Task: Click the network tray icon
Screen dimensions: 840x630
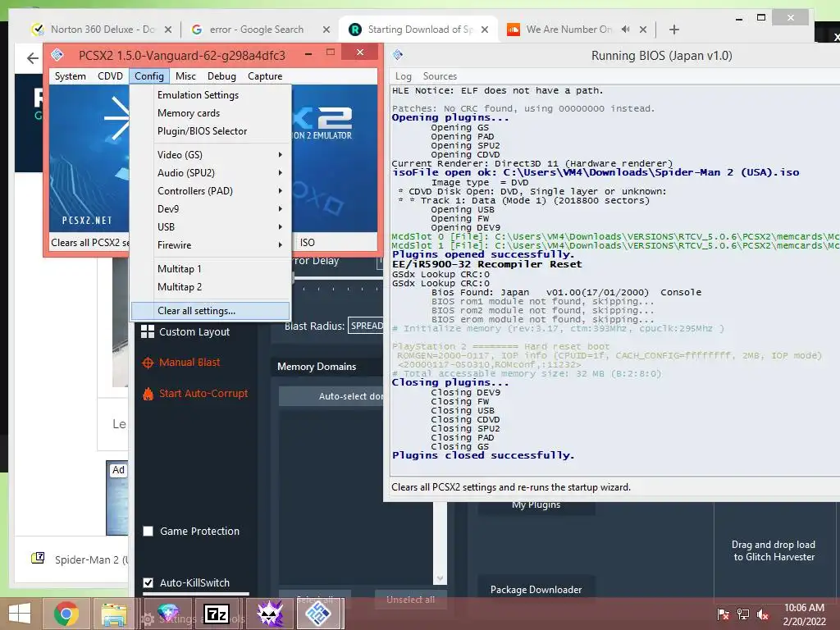Action: tap(743, 614)
